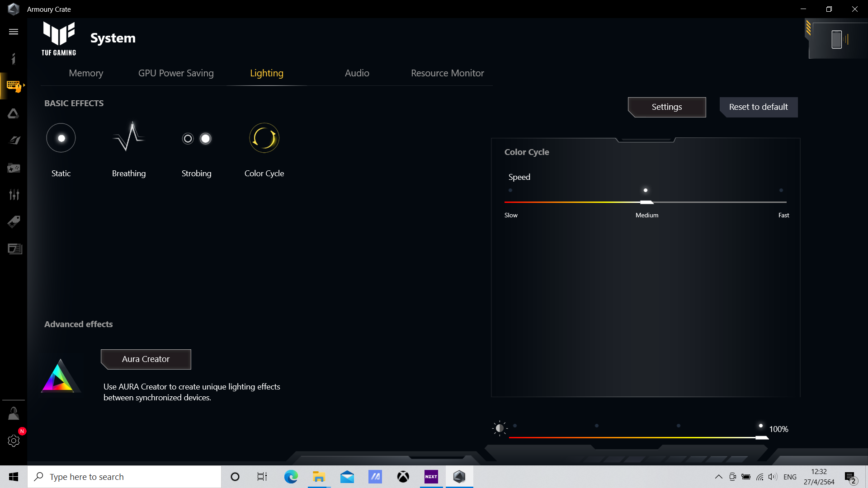Click the Meet Now tray icon
Screen dimensions: 868x488
732,477
